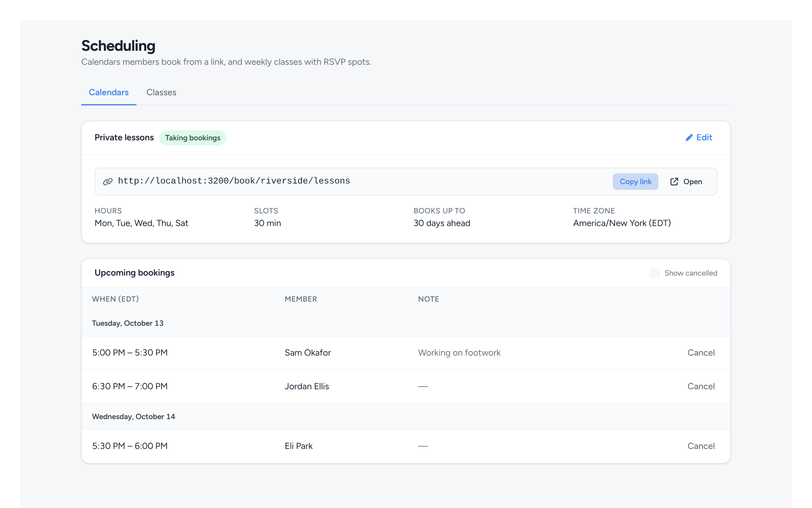812x508 pixels.
Task: Click the chain link icon beside the URL
Action: 108,182
